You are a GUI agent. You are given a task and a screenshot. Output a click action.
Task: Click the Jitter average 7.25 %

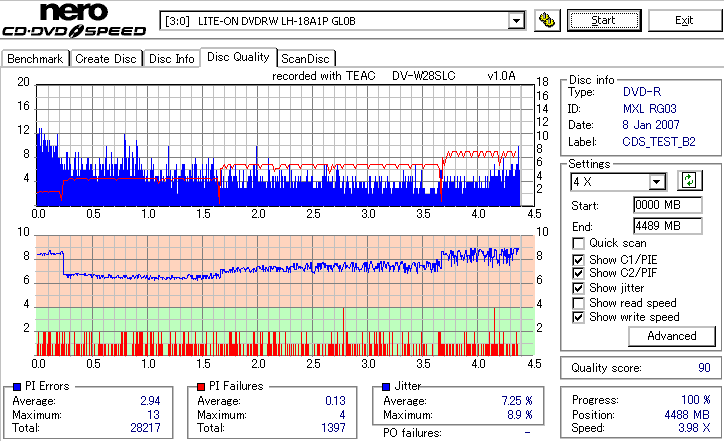click(x=517, y=401)
